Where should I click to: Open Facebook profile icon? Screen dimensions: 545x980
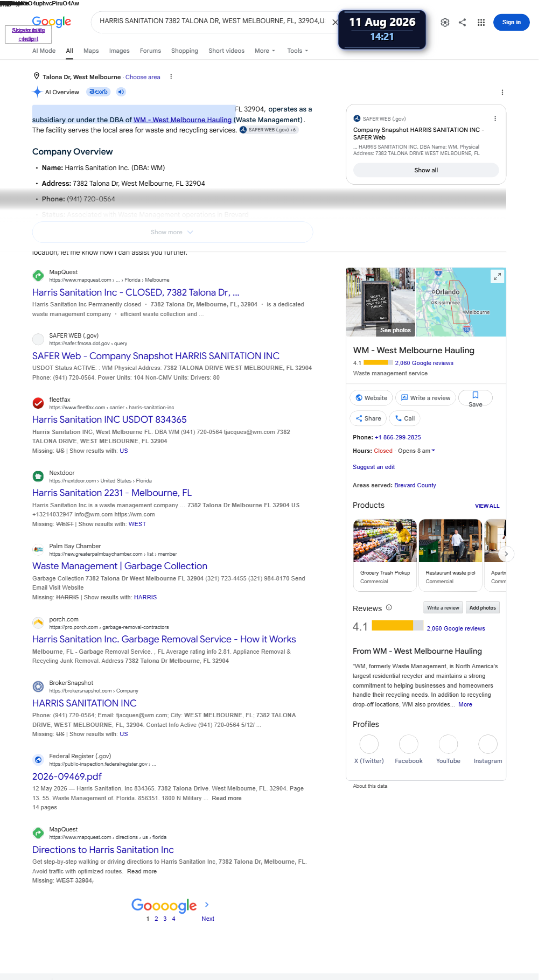(x=409, y=744)
